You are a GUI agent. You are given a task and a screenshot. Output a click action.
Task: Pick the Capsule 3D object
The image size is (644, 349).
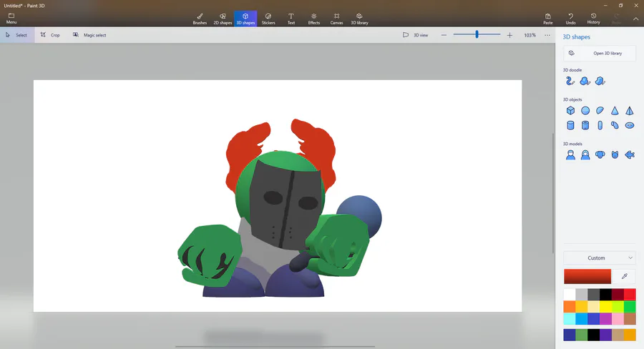600,125
